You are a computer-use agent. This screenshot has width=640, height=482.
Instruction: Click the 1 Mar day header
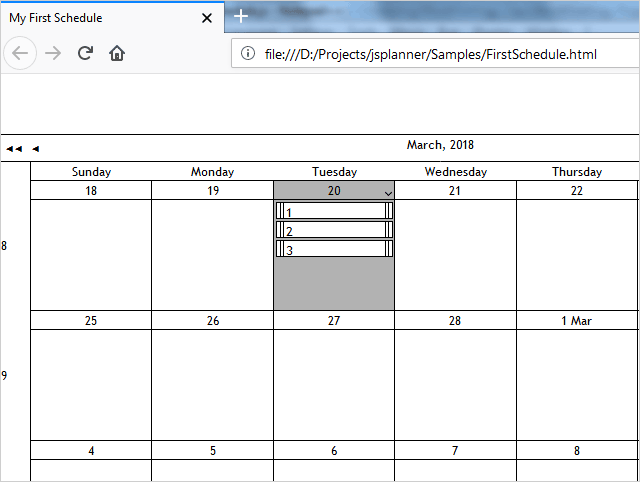[576, 321]
